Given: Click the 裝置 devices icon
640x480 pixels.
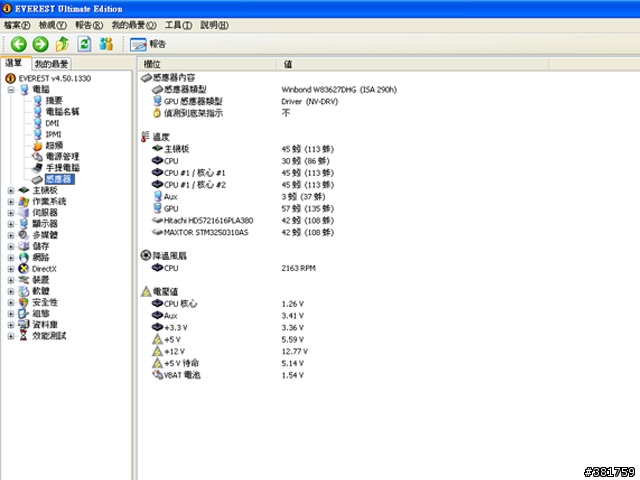Looking at the screenshot, I should click(24, 280).
